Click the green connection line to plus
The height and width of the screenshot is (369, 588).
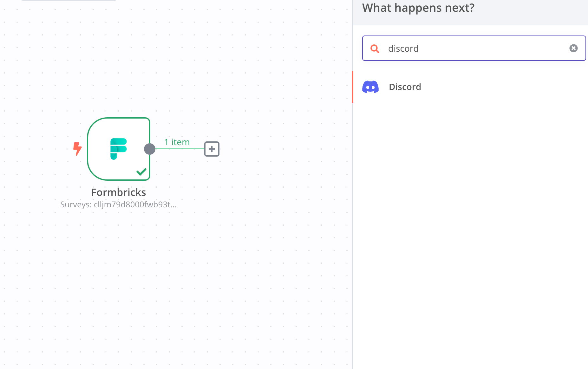point(180,149)
